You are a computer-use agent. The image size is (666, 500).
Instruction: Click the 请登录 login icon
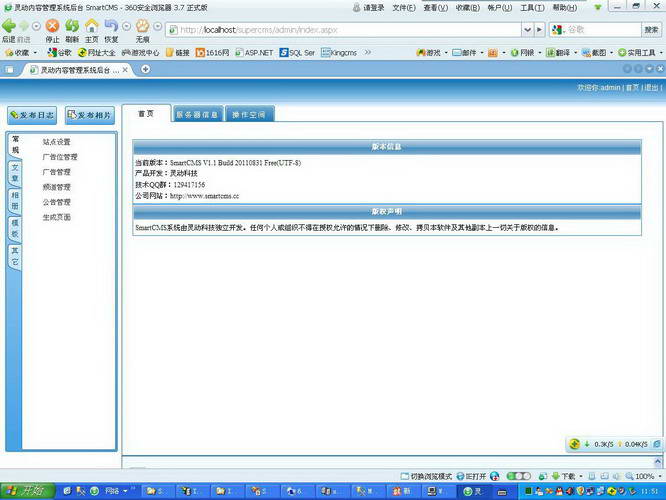(x=369, y=8)
